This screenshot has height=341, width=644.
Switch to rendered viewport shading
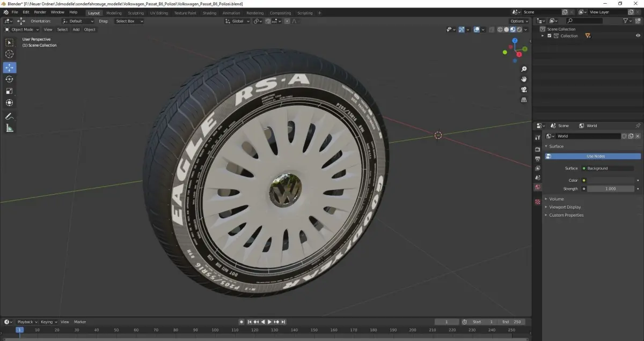click(x=519, y=29)
